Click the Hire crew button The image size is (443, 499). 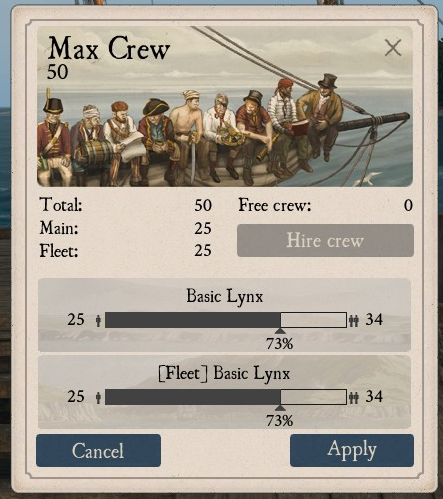(x=325, y=240)
